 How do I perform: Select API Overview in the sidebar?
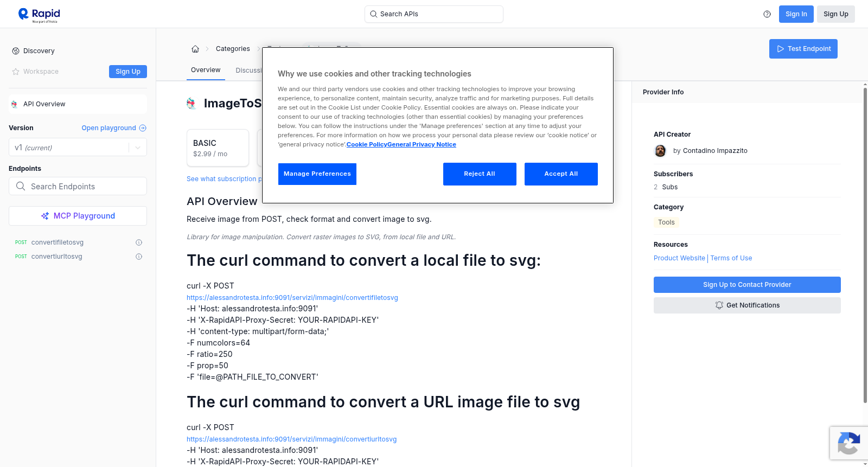click(x=78, y=104)
